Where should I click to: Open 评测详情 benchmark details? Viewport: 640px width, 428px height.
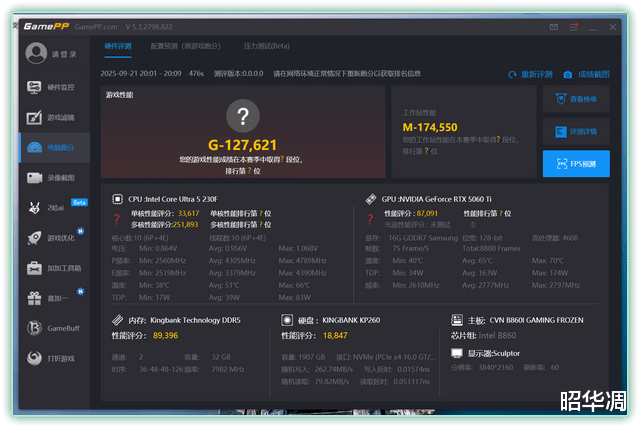tap(576, 131)
